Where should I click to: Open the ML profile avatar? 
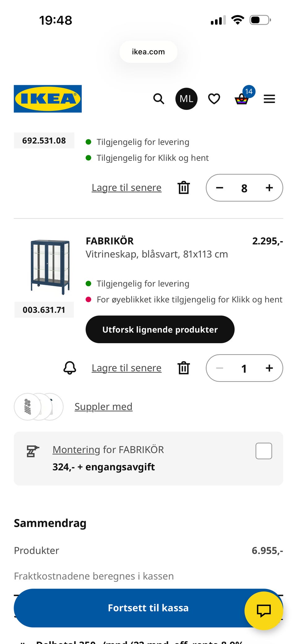tap(186, 99)
